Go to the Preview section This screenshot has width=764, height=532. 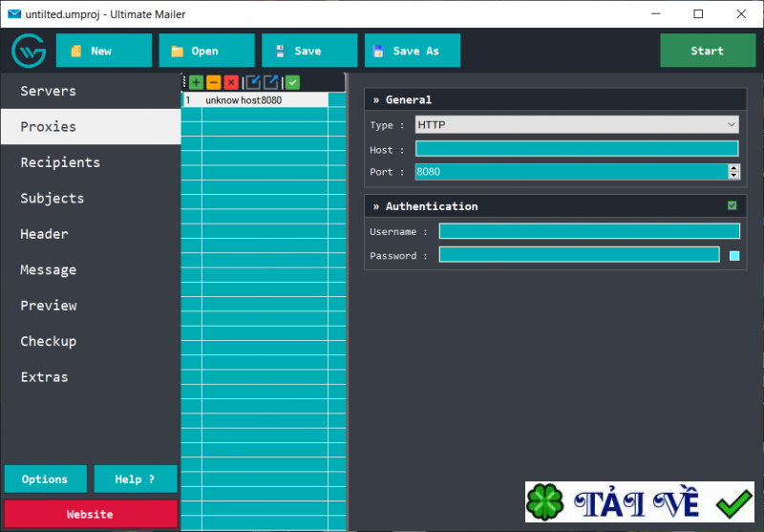tap(91, 306)
